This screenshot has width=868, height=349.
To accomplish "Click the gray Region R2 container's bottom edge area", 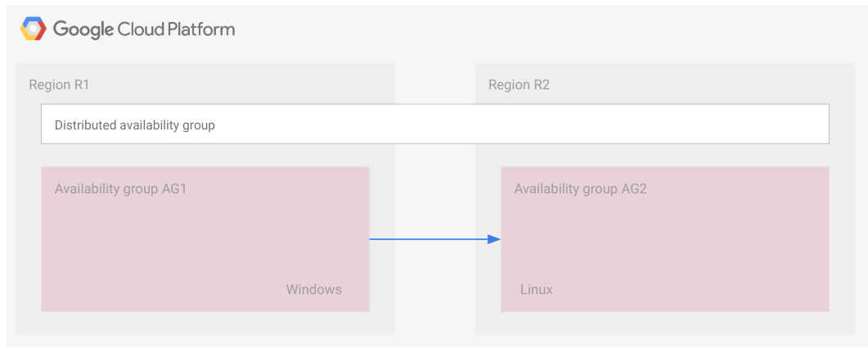I will (664, 324).
